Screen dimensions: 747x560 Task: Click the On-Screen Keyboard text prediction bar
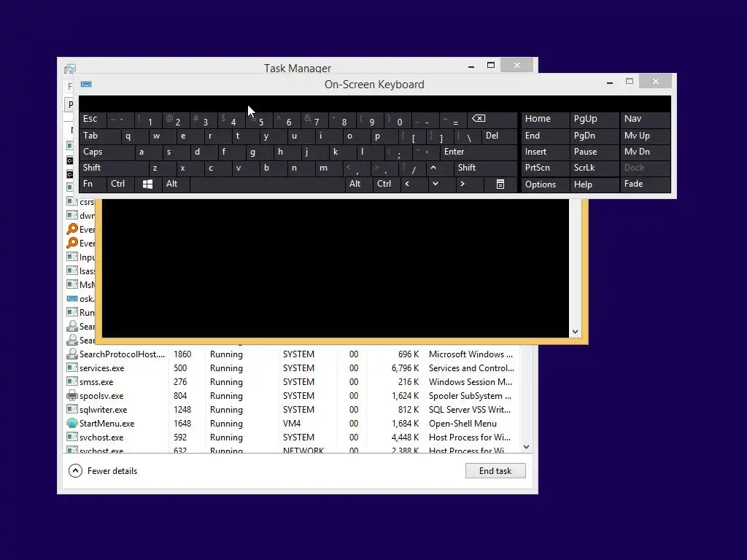[x=374, y=104]
